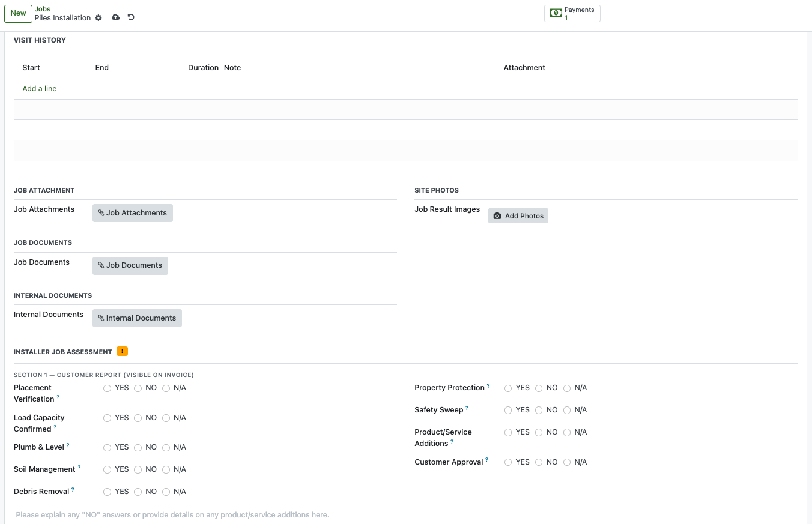Click the End column header
812x524 pixels.
(x=102, y=68)
